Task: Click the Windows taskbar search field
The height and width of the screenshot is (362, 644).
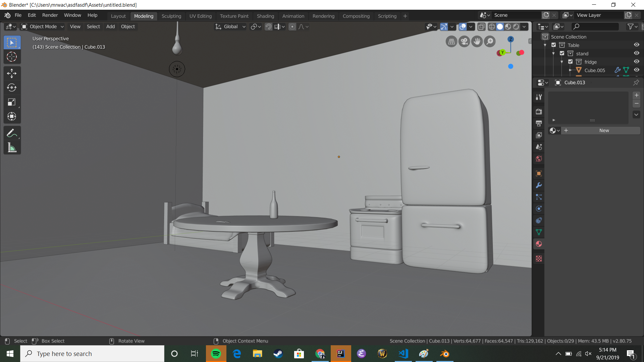Action: coord(92,354)
